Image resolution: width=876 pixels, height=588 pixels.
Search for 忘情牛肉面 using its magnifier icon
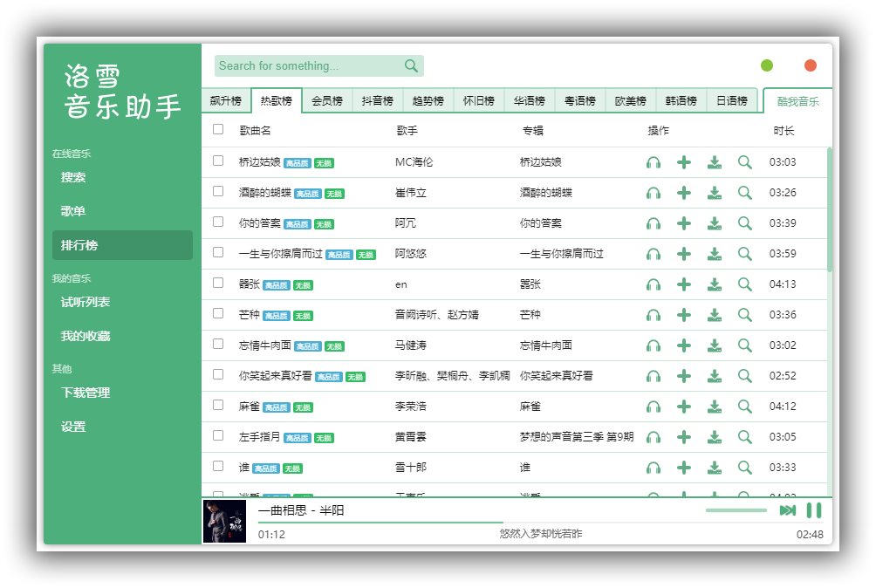pos(745,345)
